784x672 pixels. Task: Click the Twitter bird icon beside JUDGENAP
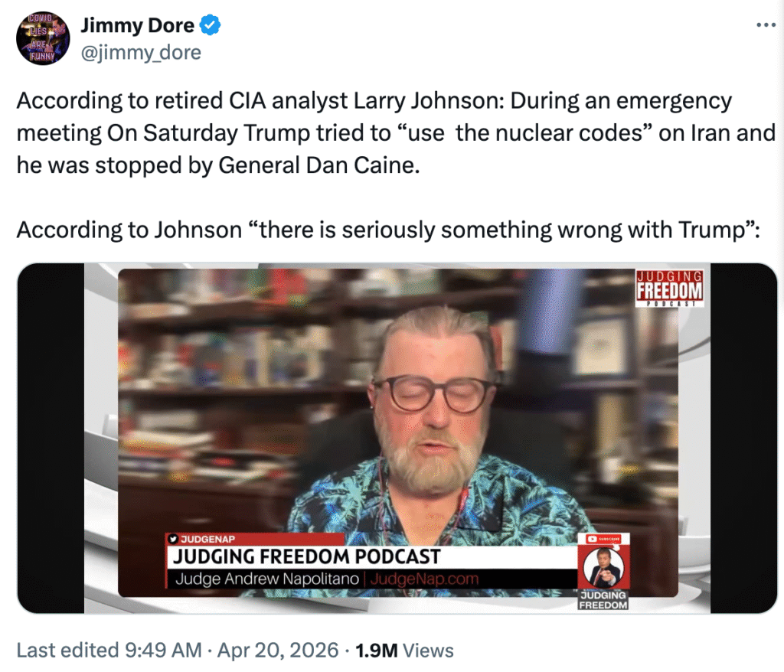click(x=173, y=539)
